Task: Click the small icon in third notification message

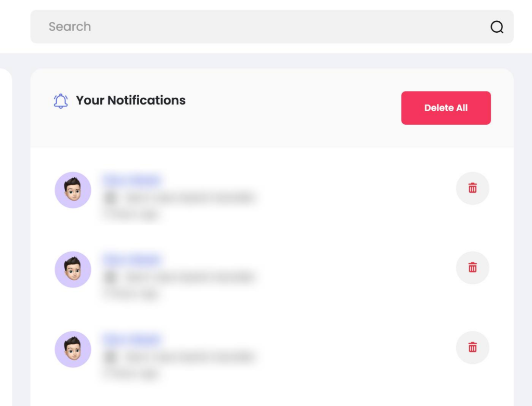Action: pos(110,357)
